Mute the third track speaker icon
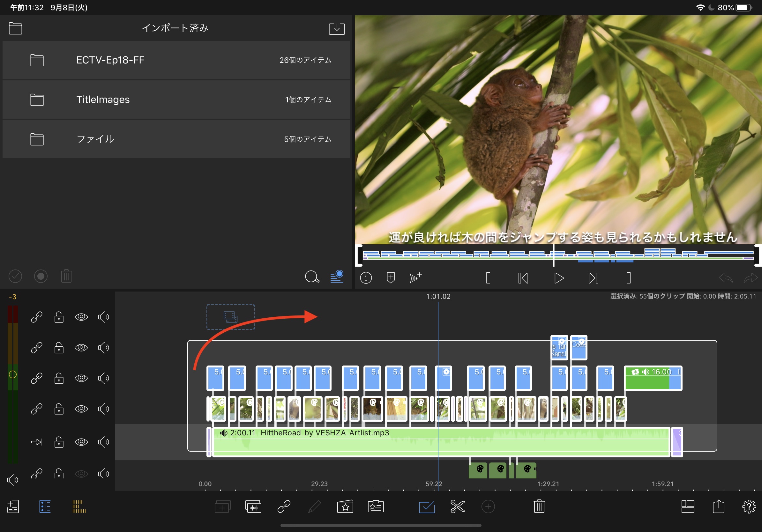The image size is (762, 532). (x=103, y=378)
